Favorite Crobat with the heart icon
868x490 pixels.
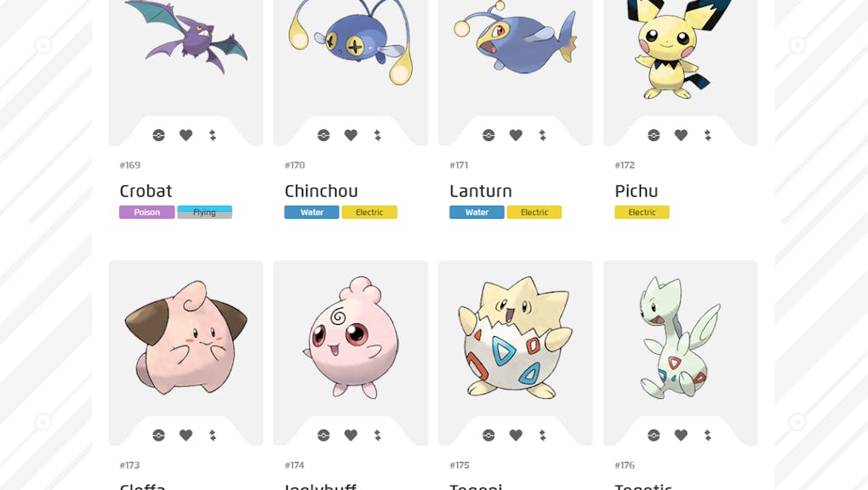pyautogui.click(x=186, y=135)
